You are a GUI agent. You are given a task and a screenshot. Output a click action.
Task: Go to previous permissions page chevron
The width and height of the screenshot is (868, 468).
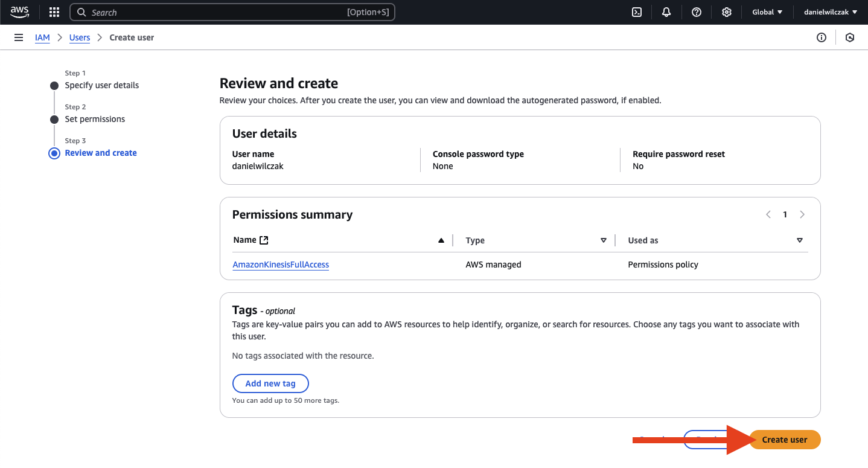point(768,214)
